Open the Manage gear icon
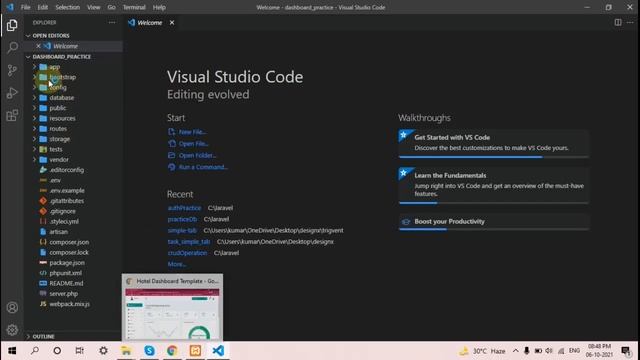 12,329
